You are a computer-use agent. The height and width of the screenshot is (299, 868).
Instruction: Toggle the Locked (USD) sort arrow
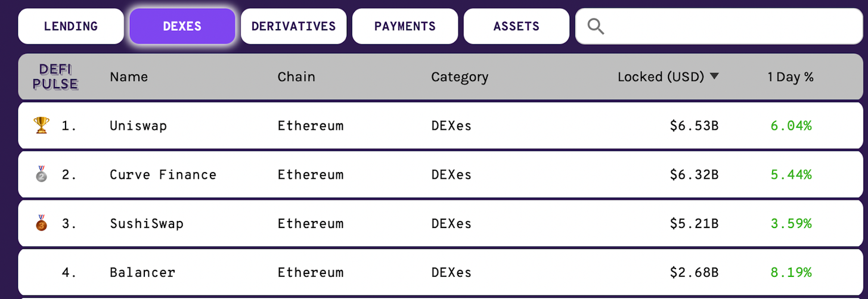coord(714,76)
